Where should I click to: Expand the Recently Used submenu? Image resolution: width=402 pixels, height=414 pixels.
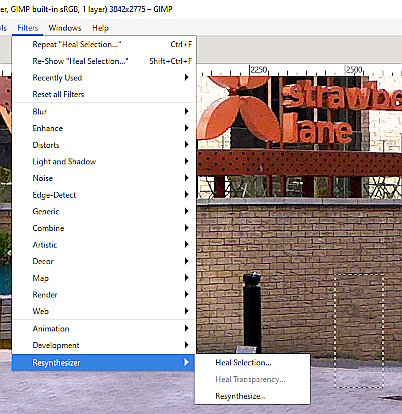point(104,78)
